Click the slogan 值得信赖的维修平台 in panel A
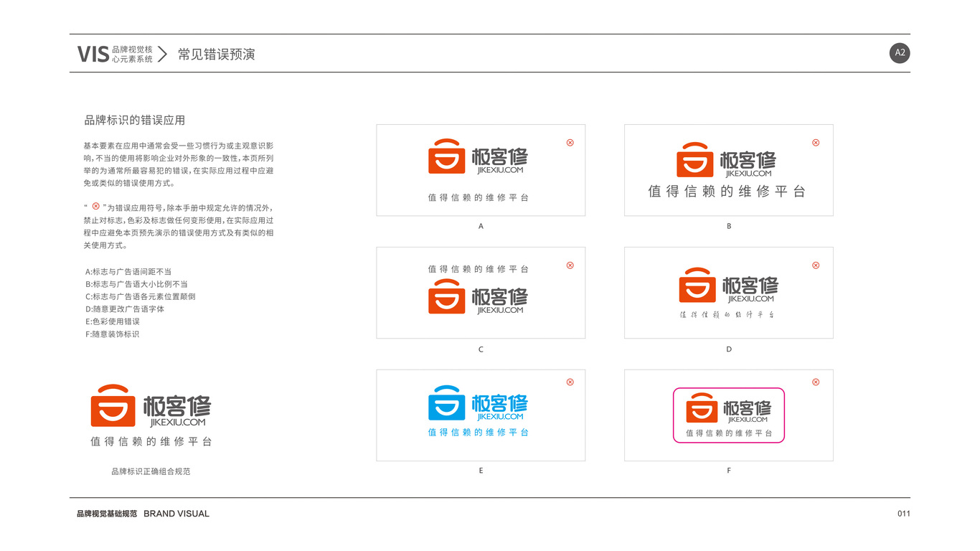This screenshot has width=980, height=551. tap(479, 197)
